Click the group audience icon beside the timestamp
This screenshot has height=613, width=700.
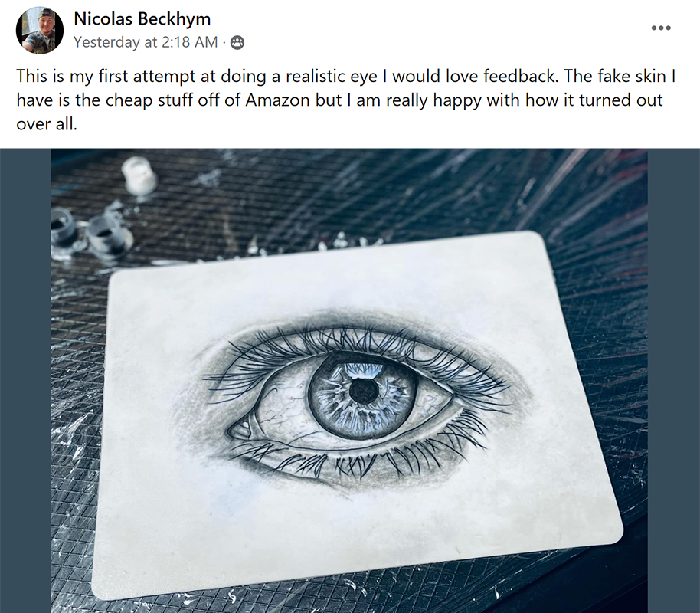[237, 42]
